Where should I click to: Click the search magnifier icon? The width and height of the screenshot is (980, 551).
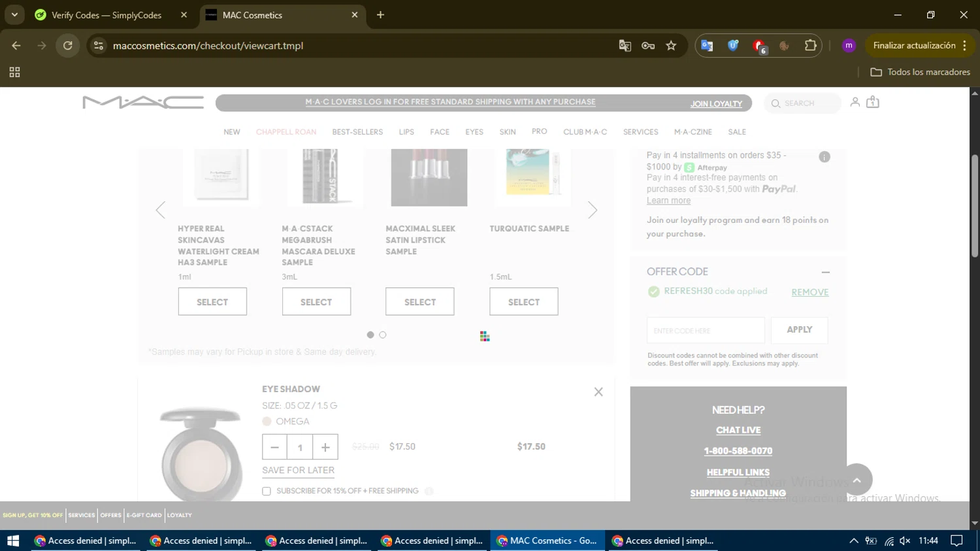pos(776,103)
